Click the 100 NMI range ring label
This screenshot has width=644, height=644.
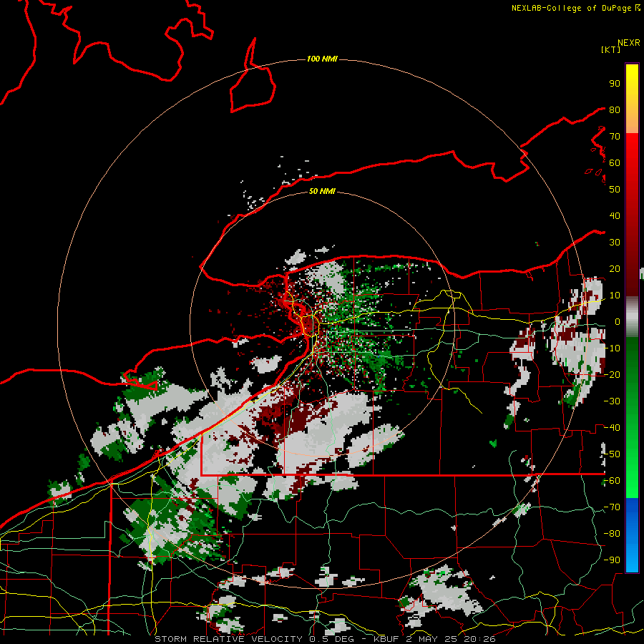pos(322,59)
